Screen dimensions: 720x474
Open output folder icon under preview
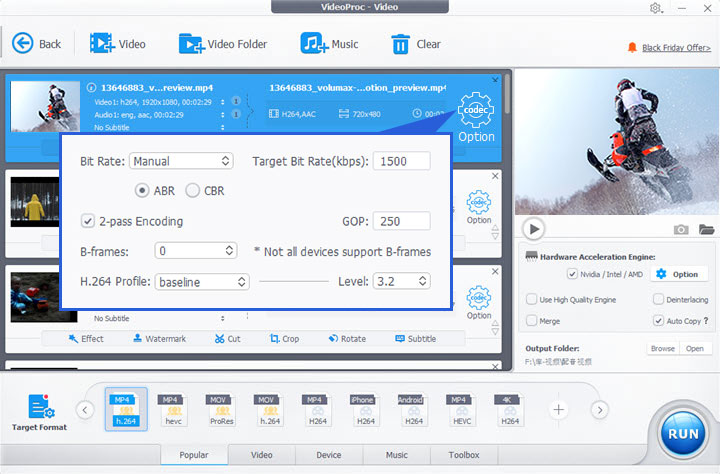click(x=706, y=229)
